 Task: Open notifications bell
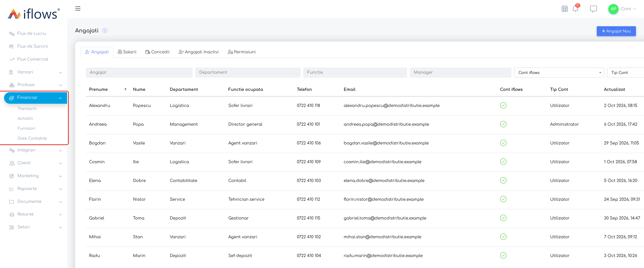click(575, 9)
